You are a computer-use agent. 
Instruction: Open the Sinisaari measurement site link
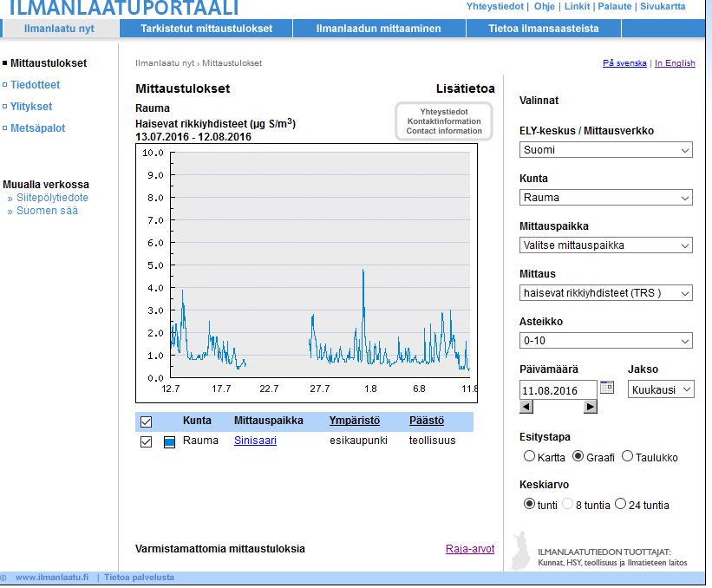pos(255,441)
